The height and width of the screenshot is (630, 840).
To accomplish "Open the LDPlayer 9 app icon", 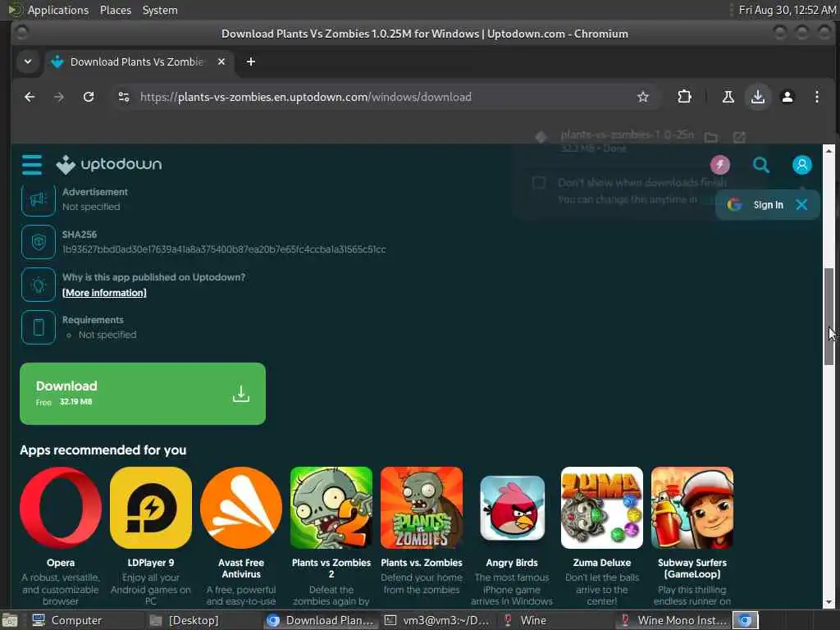I will (x=151, y=508).
